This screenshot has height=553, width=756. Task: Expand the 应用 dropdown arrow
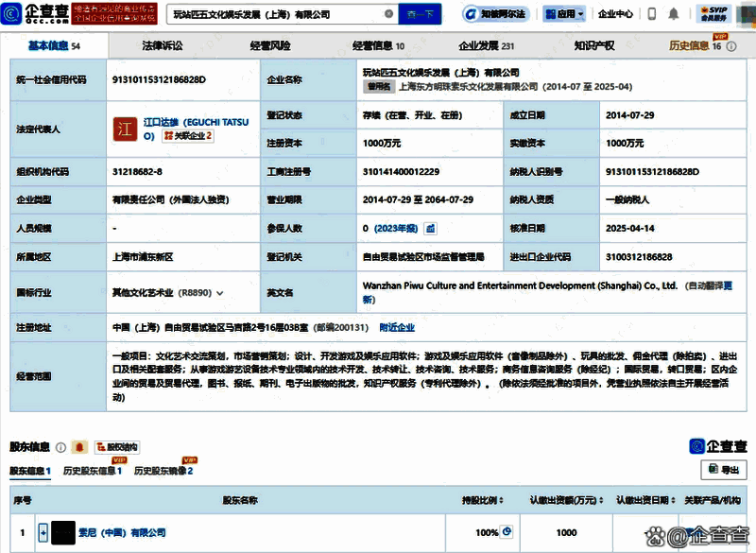(x=579, y=13)
